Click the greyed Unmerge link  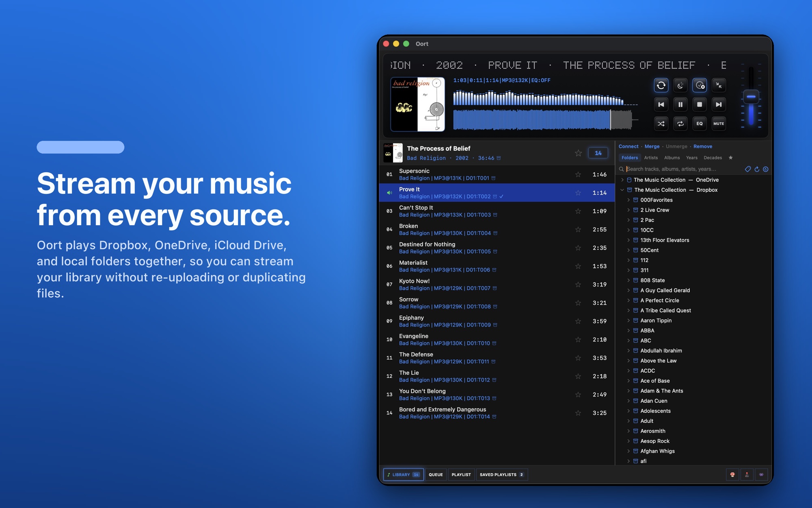(676, 146)
